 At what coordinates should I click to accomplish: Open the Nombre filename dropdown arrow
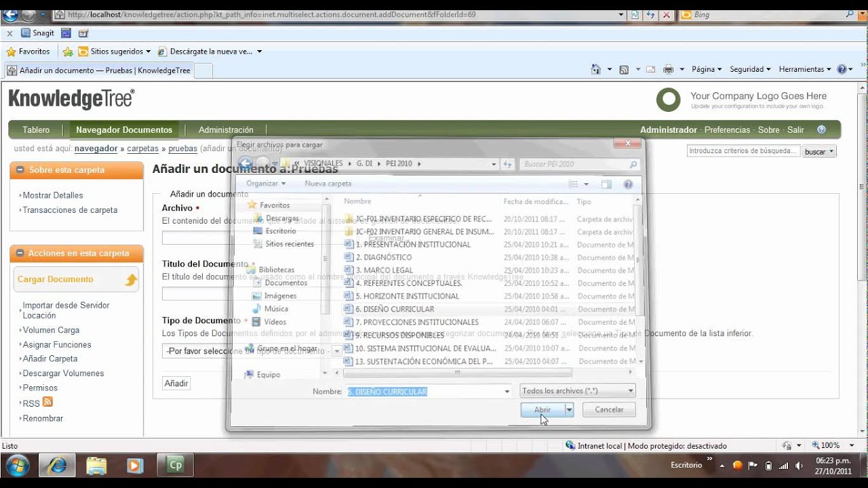click(507, 391)
